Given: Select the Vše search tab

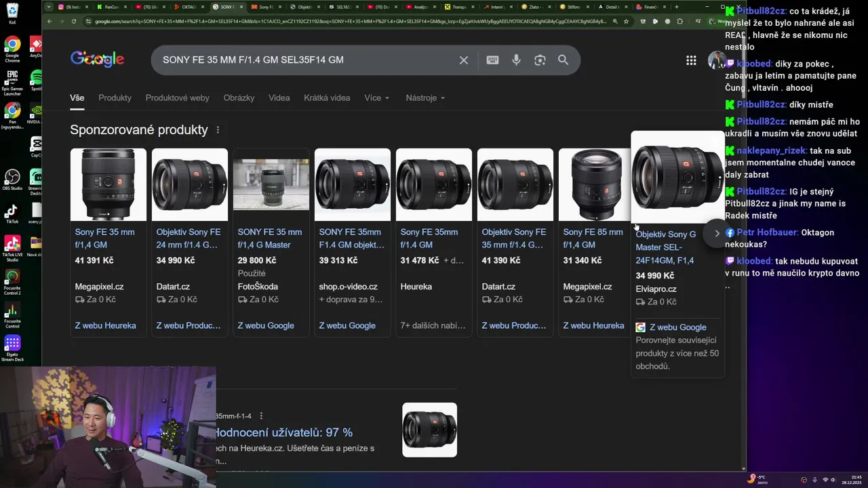Looking at the screenshot, I should coord(77,98).
